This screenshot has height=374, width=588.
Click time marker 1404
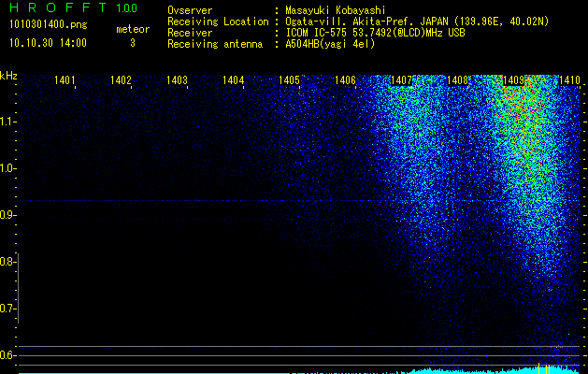tap(233, 79)
